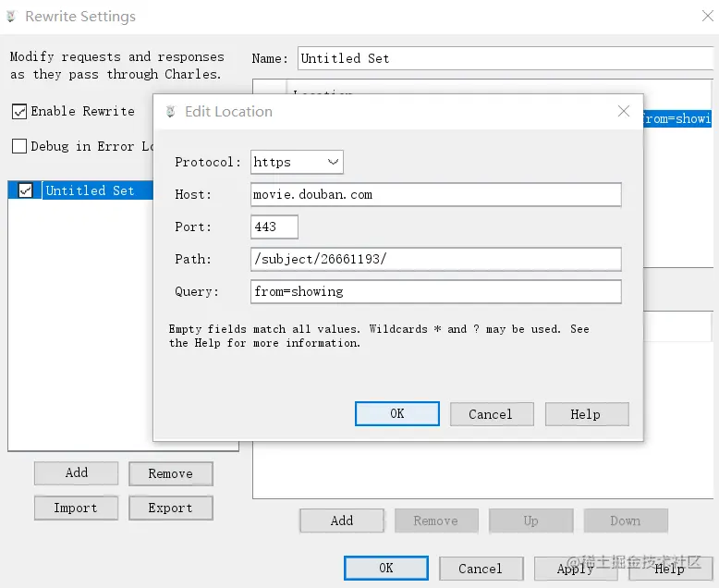Screen dimensions: 719x588
Task: Click the Charles icon in Rewrite Settings title
Action: coord(11,17)
